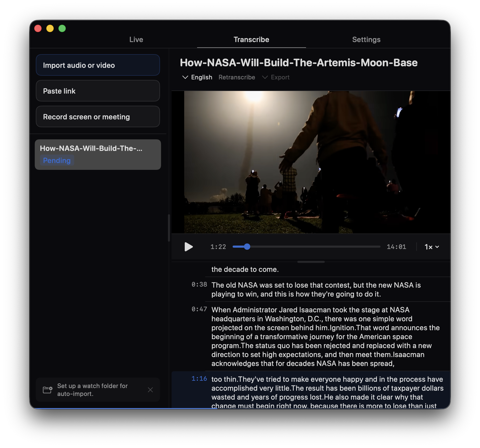Screen dimensions: 480x448
Task: Expand the Export dropdown
Action: (x=276, y=77)
